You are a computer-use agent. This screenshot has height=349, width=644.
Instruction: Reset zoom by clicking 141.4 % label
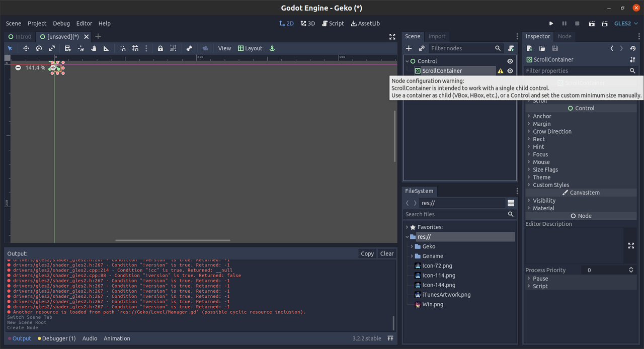pyautogui.click(x=35, y=67)
